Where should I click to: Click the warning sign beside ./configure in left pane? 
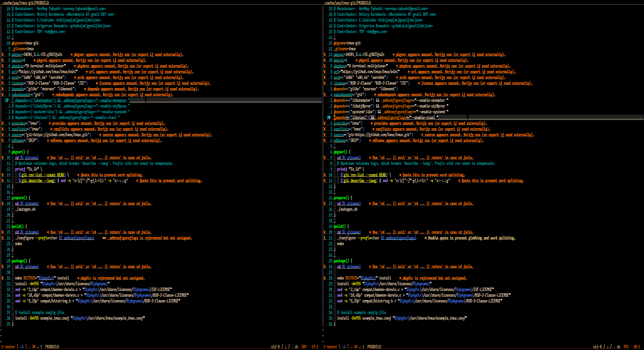[3, 238]
